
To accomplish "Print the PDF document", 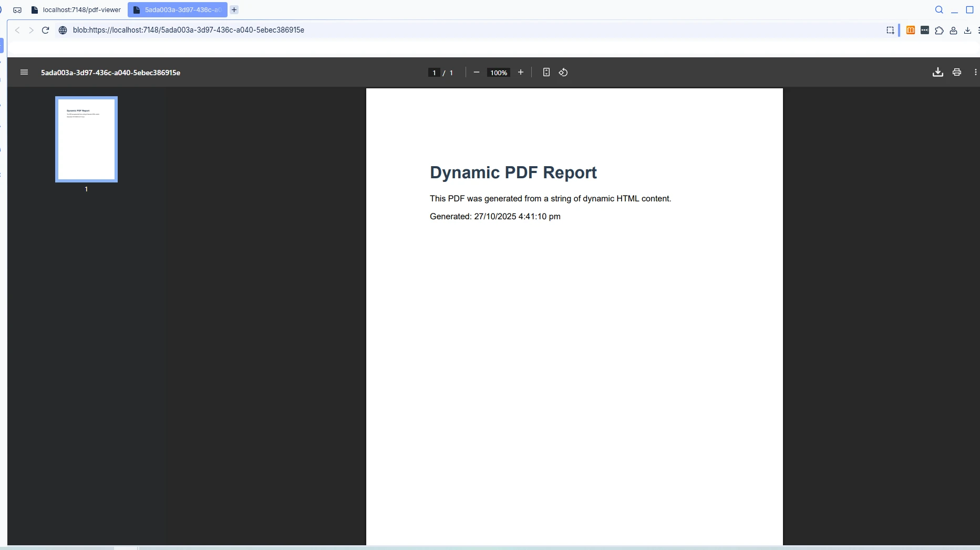I will coord(956,72).
